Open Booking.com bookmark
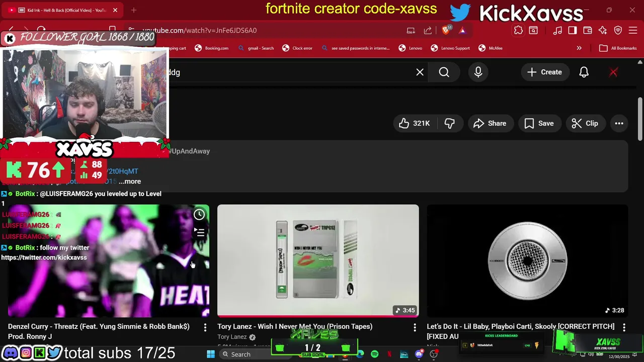644x362 pixels. click(212, 48)
